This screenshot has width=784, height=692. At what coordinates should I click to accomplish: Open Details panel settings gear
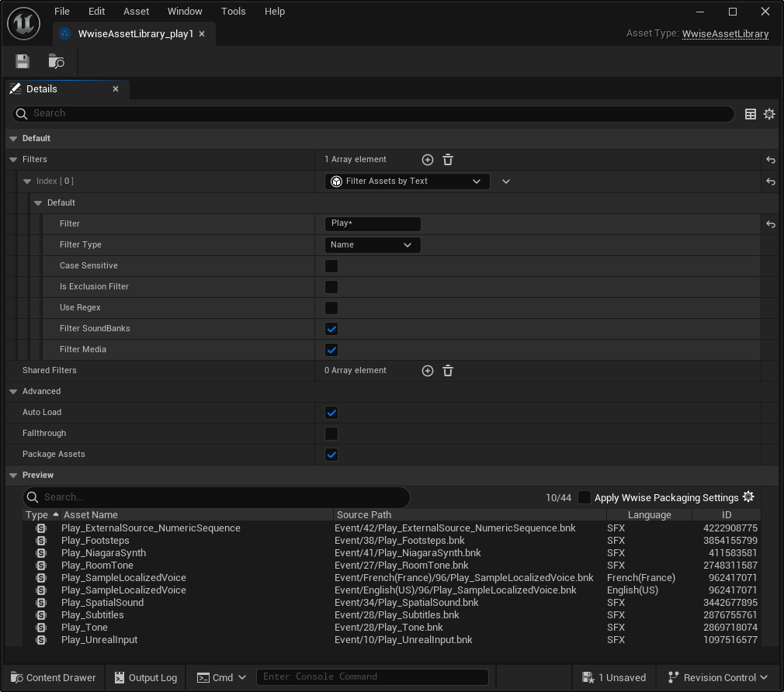[768, 114]
